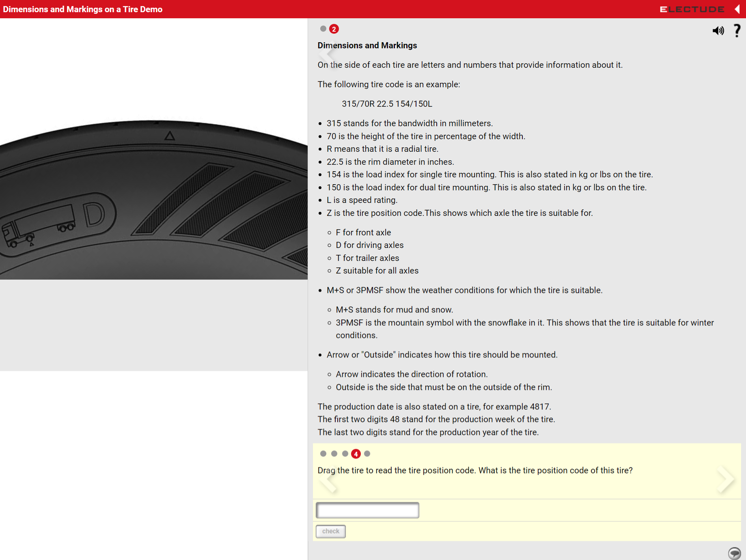Image resolution: width=746 pixels, height=560 pixels.
Task: Click 'L is a speed rating.' line
Action: click(362, 200)
